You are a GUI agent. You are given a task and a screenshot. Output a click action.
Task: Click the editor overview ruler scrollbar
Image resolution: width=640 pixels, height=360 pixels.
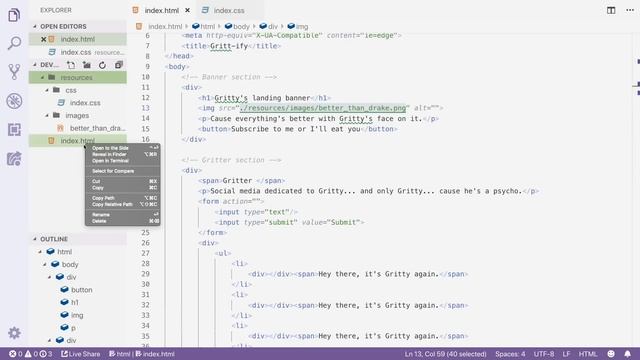(x=636, y=189)
